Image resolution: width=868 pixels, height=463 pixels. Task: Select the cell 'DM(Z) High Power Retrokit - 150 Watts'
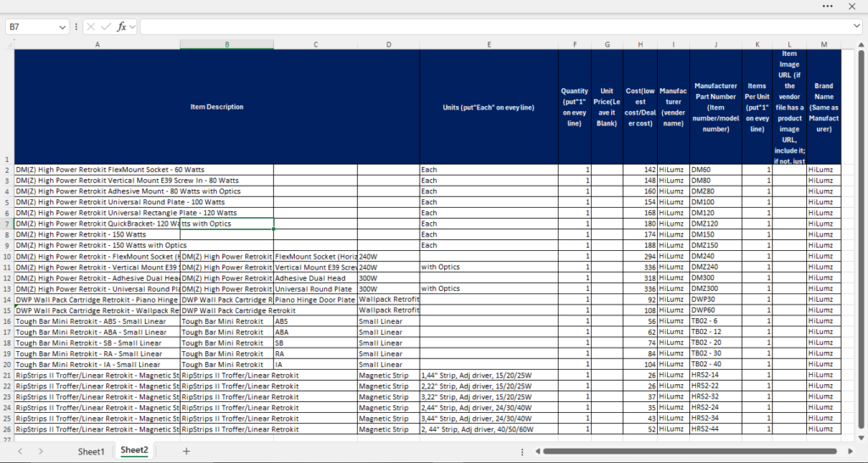click(x=97, y=235)
